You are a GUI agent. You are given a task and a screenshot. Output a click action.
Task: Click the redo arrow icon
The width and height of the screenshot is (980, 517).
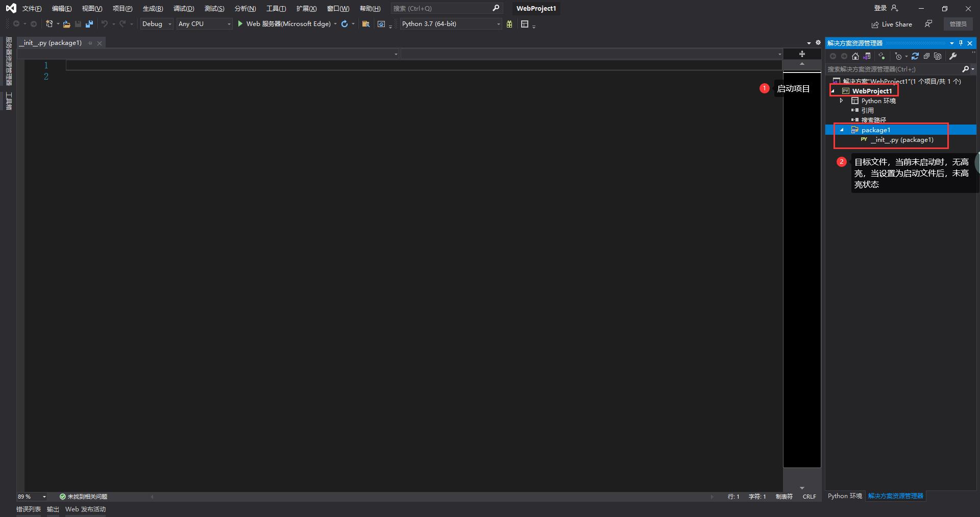pos(122,24)
